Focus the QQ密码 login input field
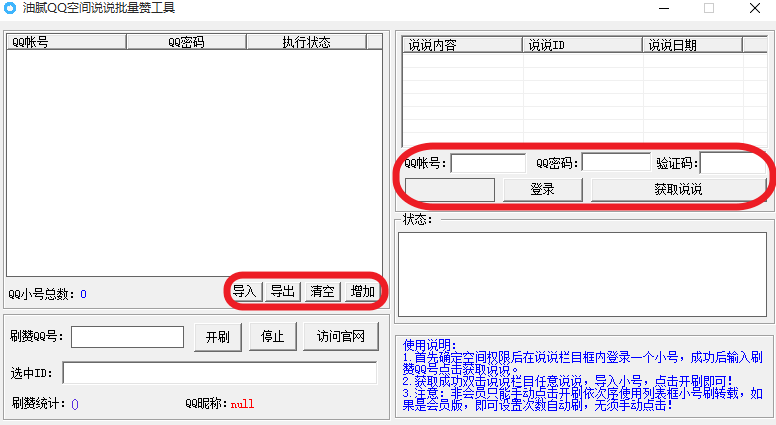The height and width of the screenshot is (425, 776). (616, 163)
